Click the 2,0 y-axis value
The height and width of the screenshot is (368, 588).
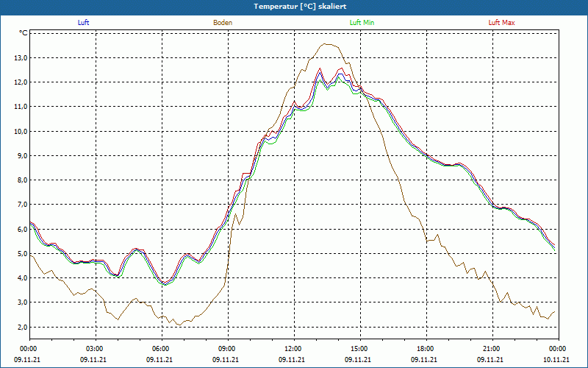23,328
